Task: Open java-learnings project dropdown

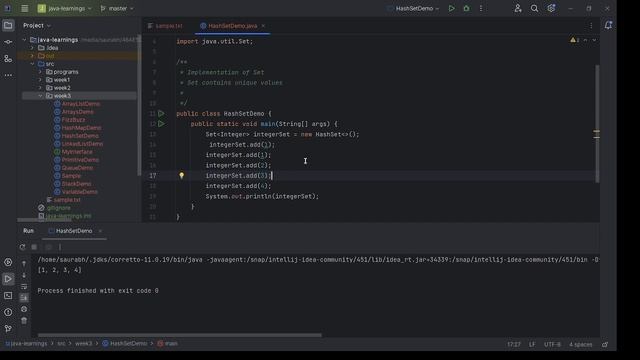Action: tap(65, 8)
